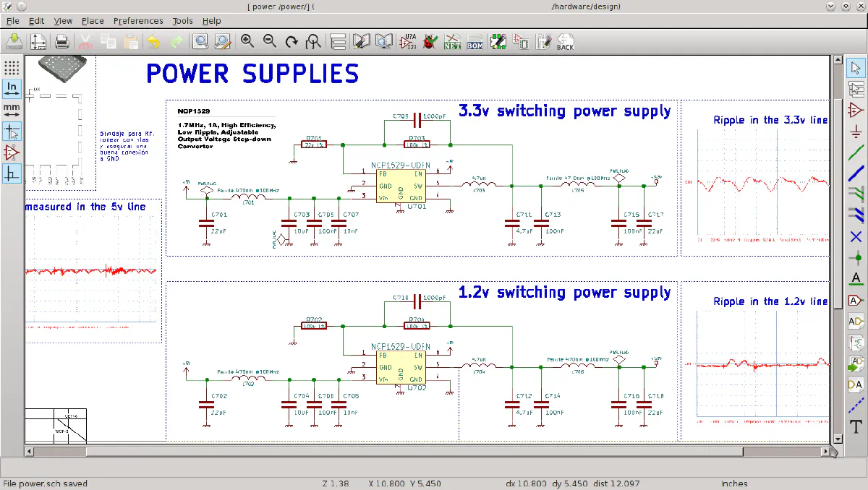Click the horizontal scrollbar right arrow
The height and width of the screenshot is (490, 868).
pyautogui.click(x=826, y=451)
